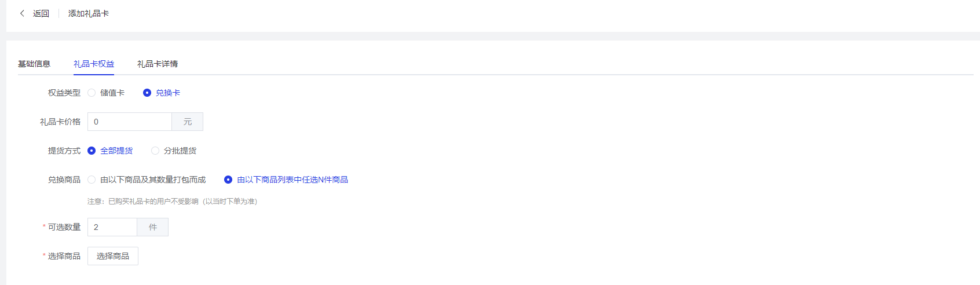Image resolution: width=980 pixels, height=285 pixels.
Task: Select the 礼品卡权益 tab
Action: 94,64
